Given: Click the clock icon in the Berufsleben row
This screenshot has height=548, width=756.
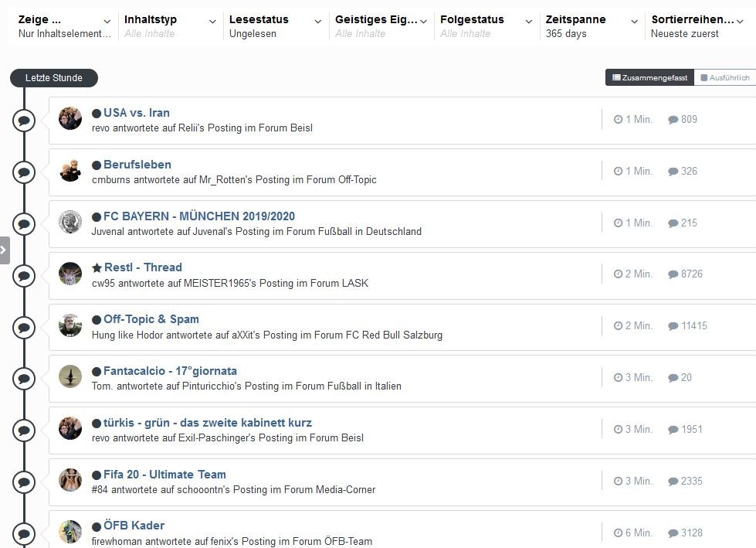Looking at the screenshot, I should (x=618, y=171).
